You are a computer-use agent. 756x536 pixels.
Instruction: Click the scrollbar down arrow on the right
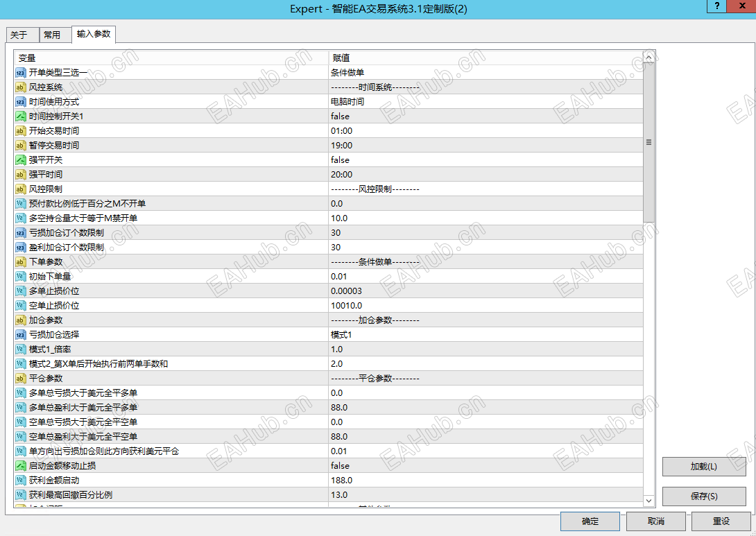coord(648,500)
